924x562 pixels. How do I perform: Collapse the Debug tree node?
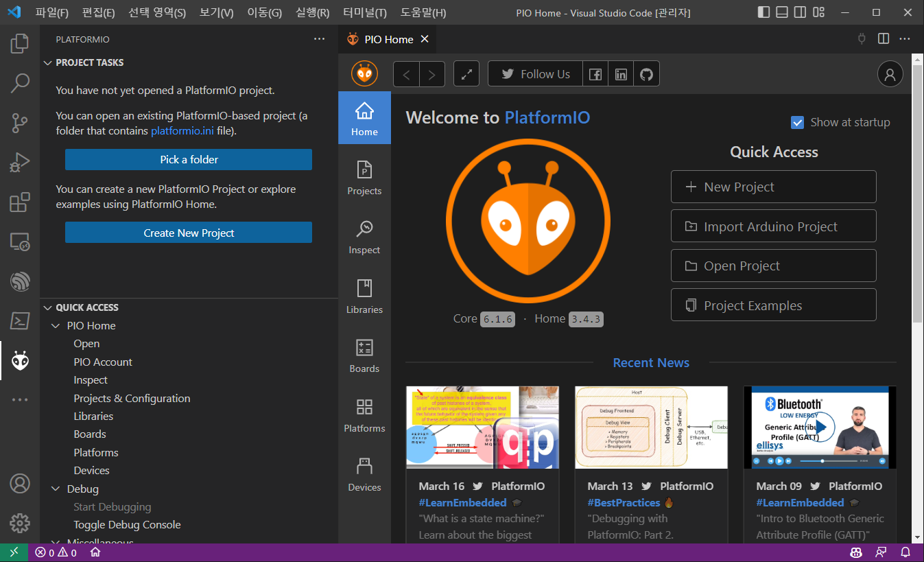click(56, 489)
